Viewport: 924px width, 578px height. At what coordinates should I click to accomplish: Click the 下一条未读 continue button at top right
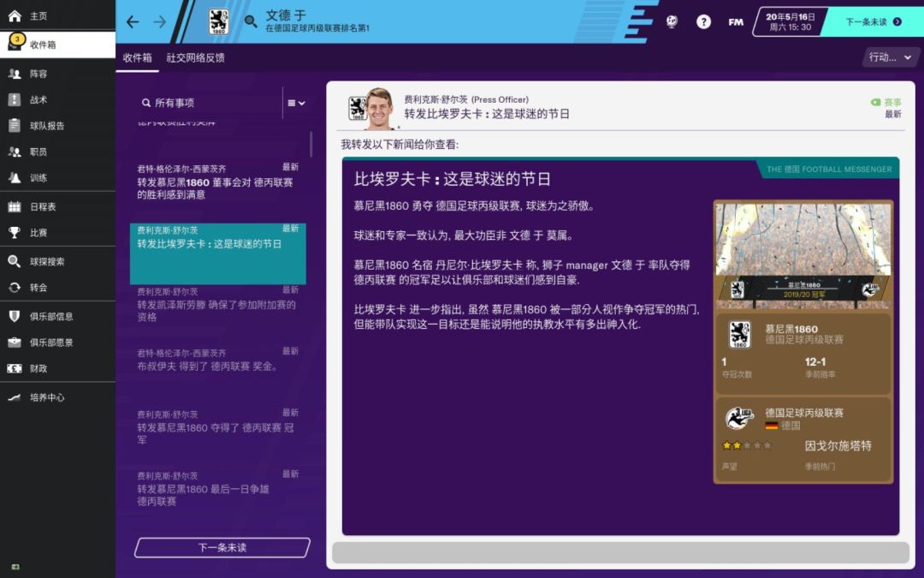coord(873,21)
